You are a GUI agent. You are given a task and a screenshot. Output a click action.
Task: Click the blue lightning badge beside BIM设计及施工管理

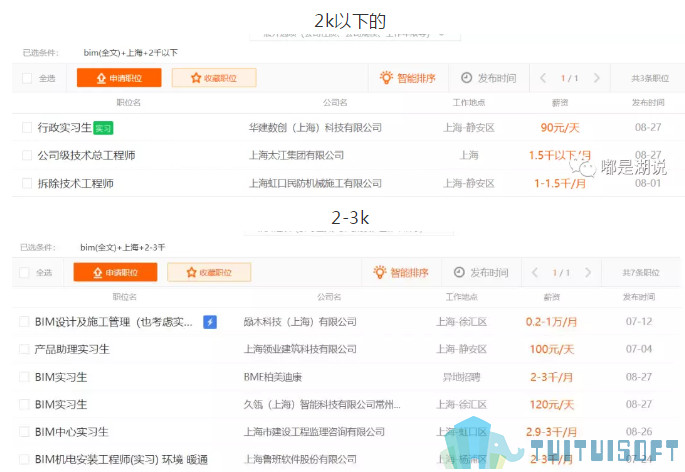coord(210,322)
